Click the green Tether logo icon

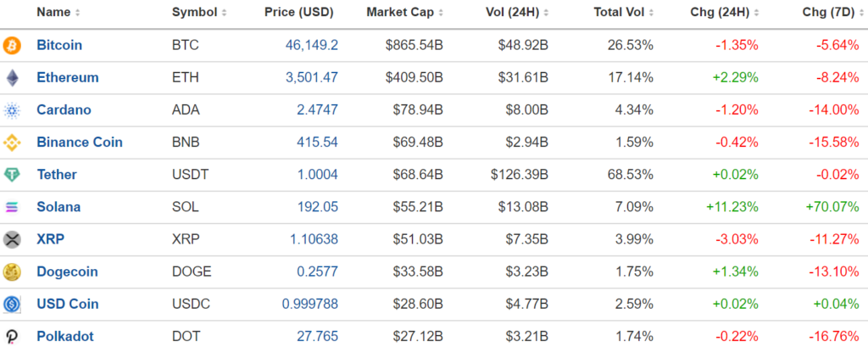click(12, 175)
